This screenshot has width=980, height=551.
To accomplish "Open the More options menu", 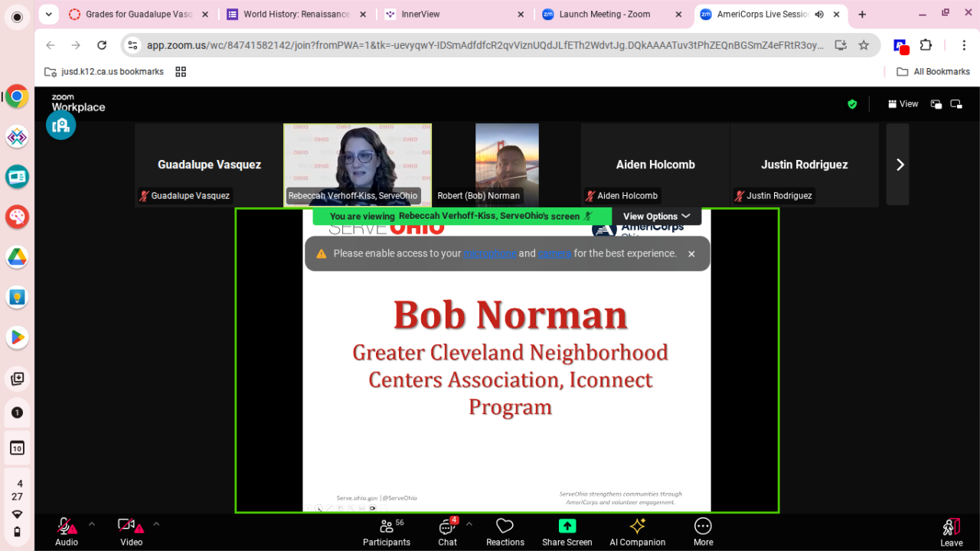I will click(x=703, y=533).
